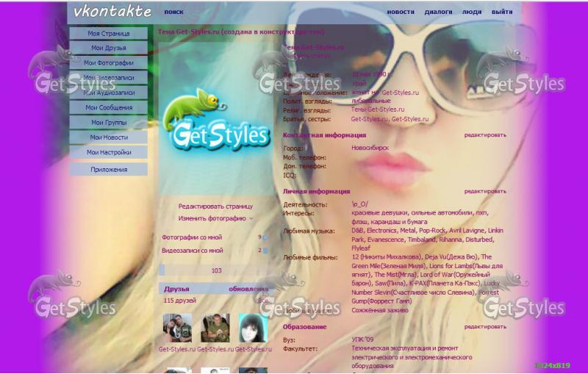
Task: Click либеральные political views link
Action: pyautogui.click(x=371, y=101)
